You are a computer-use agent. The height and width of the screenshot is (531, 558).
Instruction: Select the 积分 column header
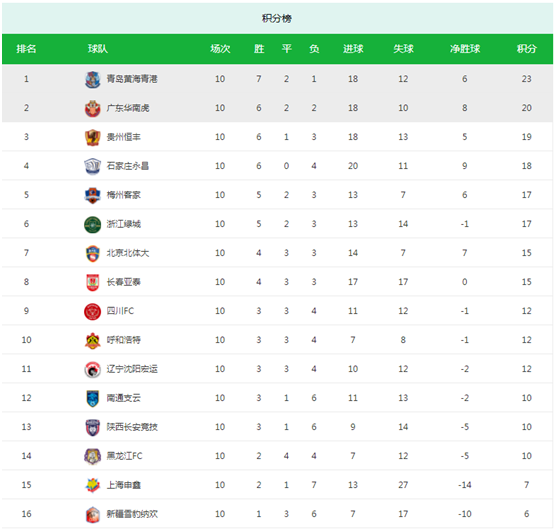527,49
